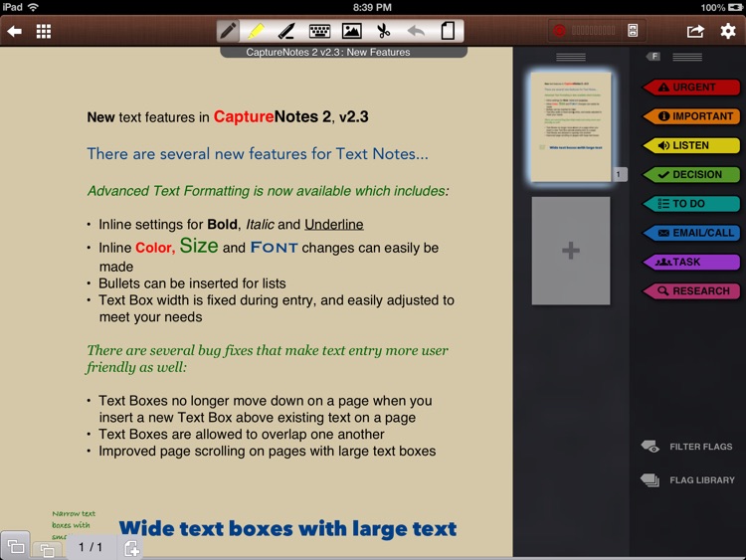746x560 pixels.
Task: Tap 'Text Boxes are allowed to overlap one another'
Action: pos(242,435)
